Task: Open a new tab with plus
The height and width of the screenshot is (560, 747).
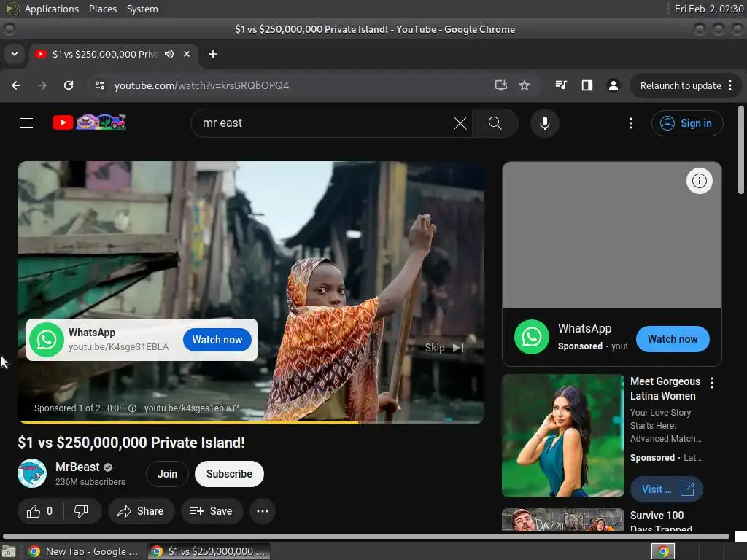Action: click(x=213, y=54)
